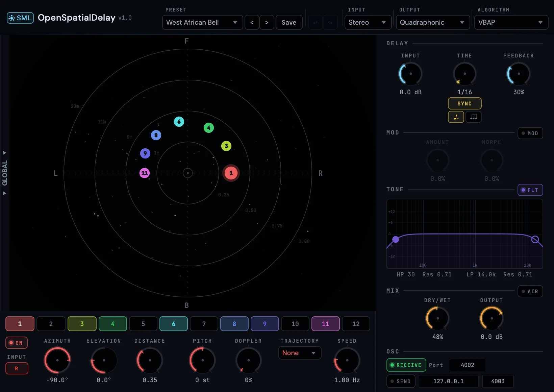Screen dimensions: 554x392
Task: Toggle the tap input R channel button
Action: [x=17, y=368]
